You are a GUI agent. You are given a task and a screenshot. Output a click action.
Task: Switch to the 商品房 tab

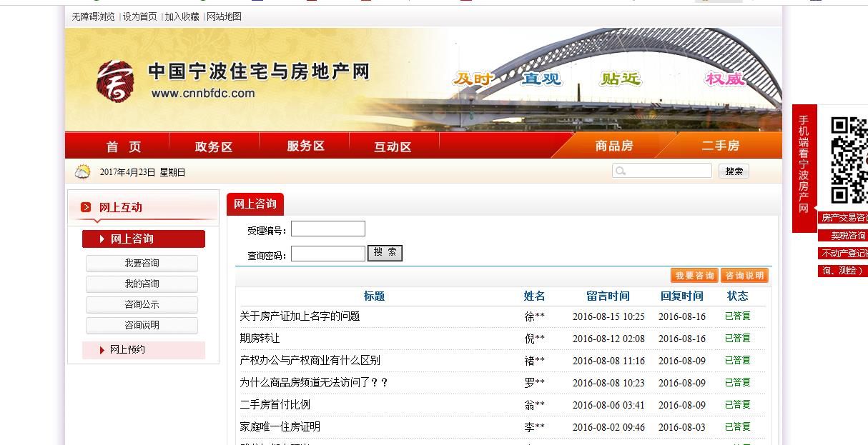[613, 146]
